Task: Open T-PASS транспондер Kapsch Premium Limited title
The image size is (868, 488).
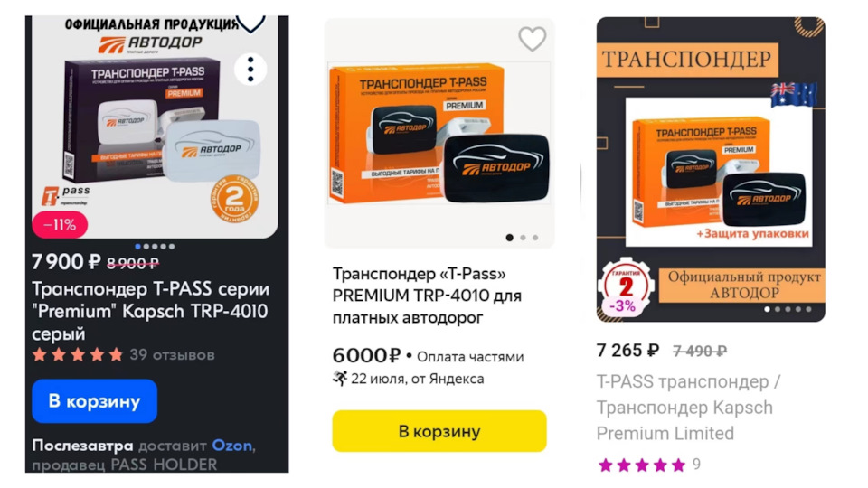Action: (x=688, y=408)
